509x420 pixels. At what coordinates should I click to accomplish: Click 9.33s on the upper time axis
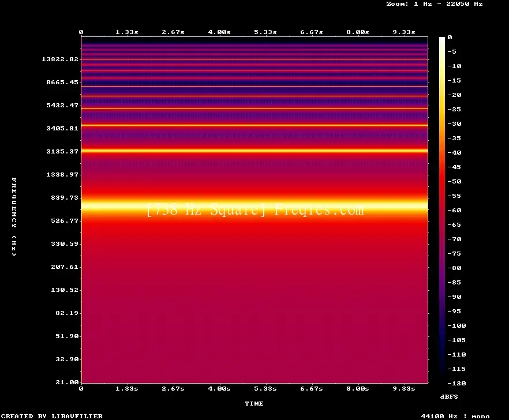click(x=404, y=32)
